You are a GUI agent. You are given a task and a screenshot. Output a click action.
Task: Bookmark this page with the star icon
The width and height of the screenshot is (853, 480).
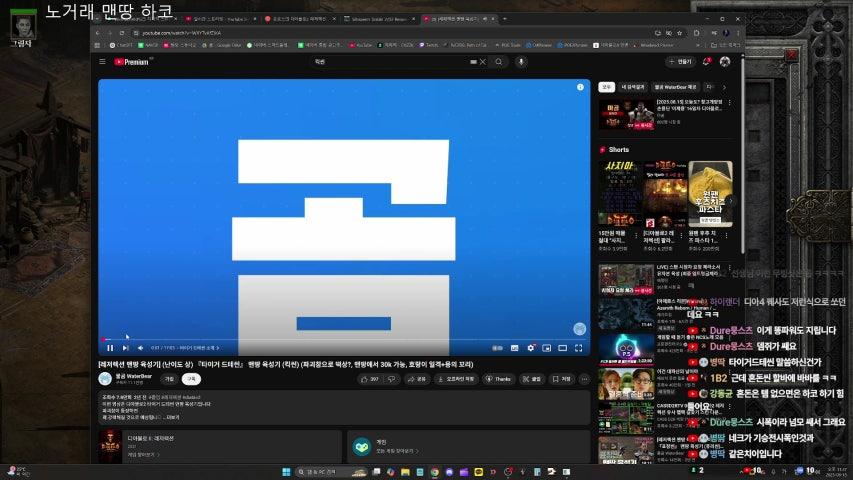[679, 33]
